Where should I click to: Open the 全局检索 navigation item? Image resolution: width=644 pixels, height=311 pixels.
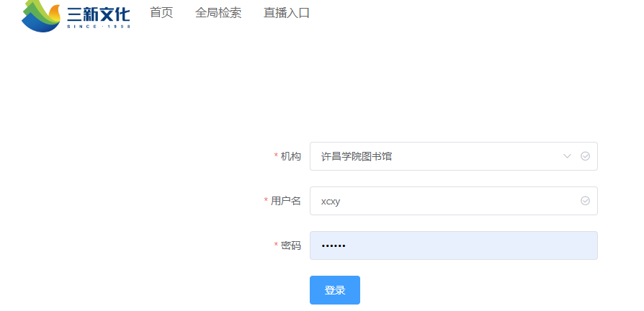point(218,12)
